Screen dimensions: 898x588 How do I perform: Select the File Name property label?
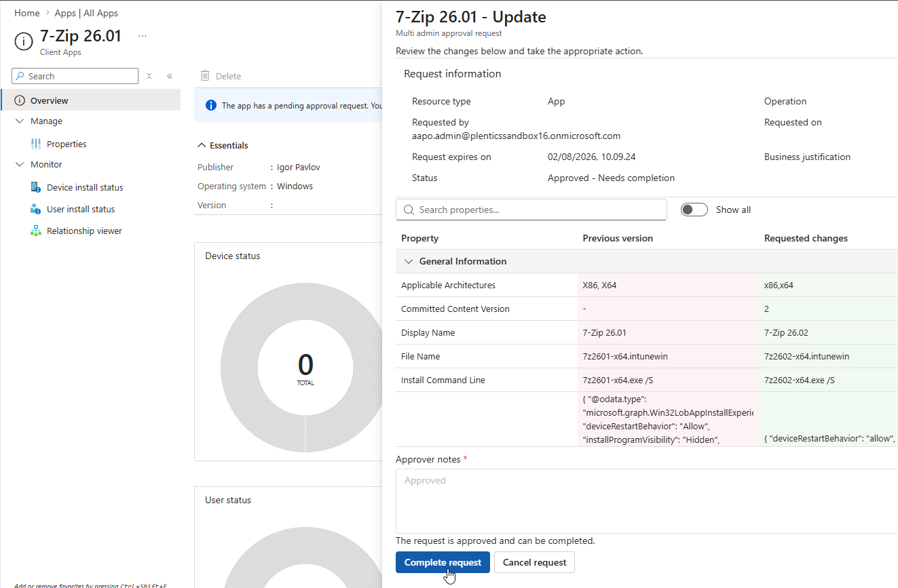[421, 356]
